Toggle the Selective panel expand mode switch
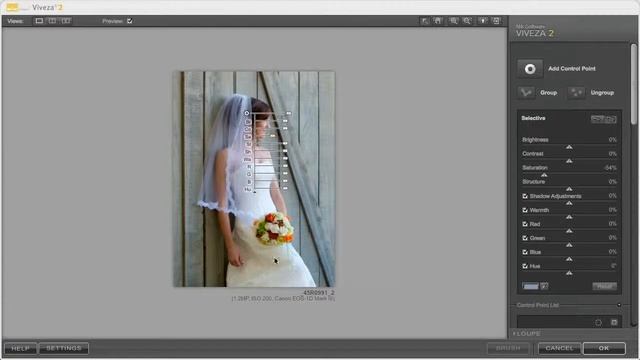Screen dimensions: 640x360 pos(604,119)
